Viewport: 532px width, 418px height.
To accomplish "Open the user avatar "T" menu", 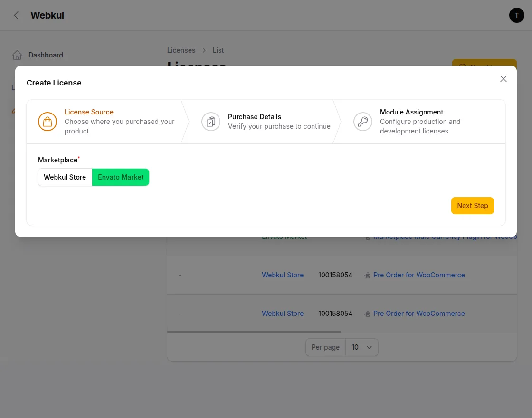I will pyautogui.click(x=516, y=15).
